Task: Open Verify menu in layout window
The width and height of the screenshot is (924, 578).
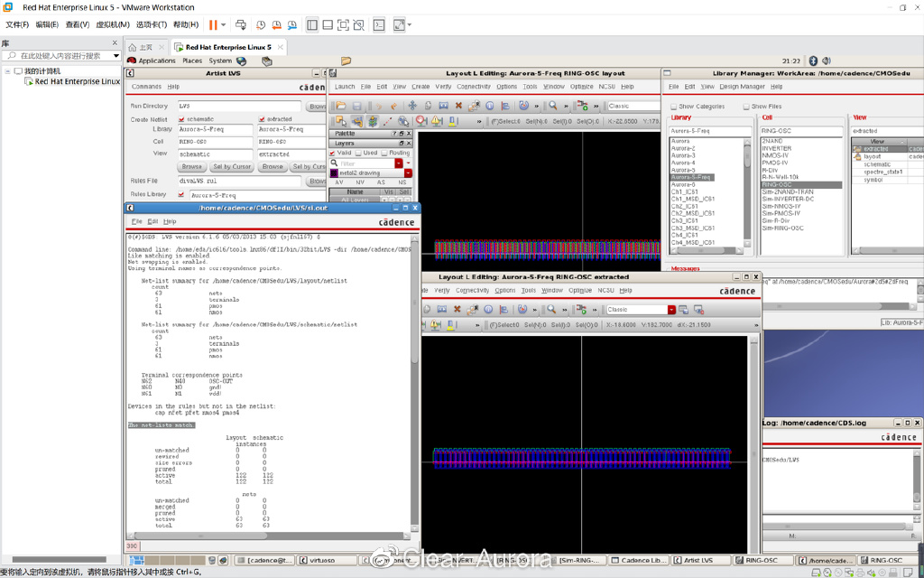Action: point(443,87)
